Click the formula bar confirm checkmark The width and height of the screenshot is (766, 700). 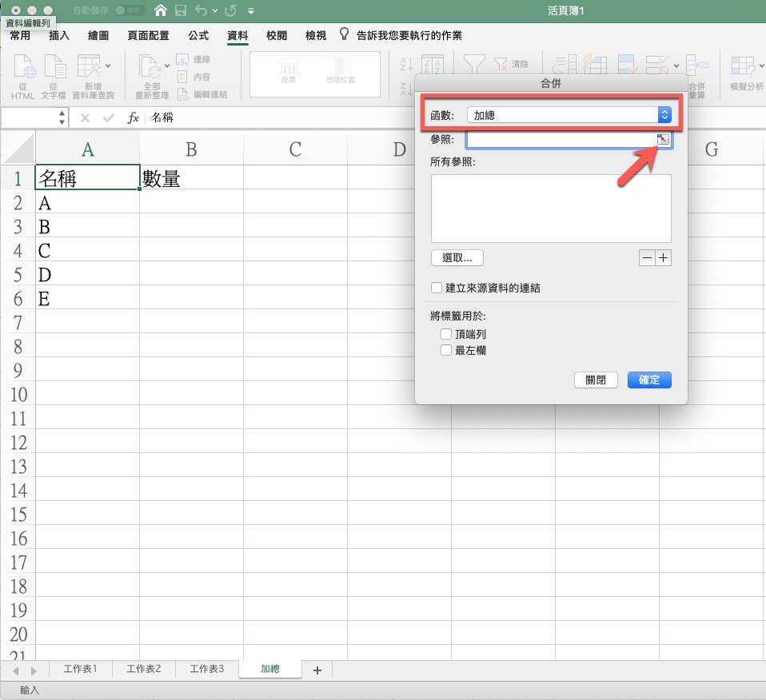pos(109,117)
